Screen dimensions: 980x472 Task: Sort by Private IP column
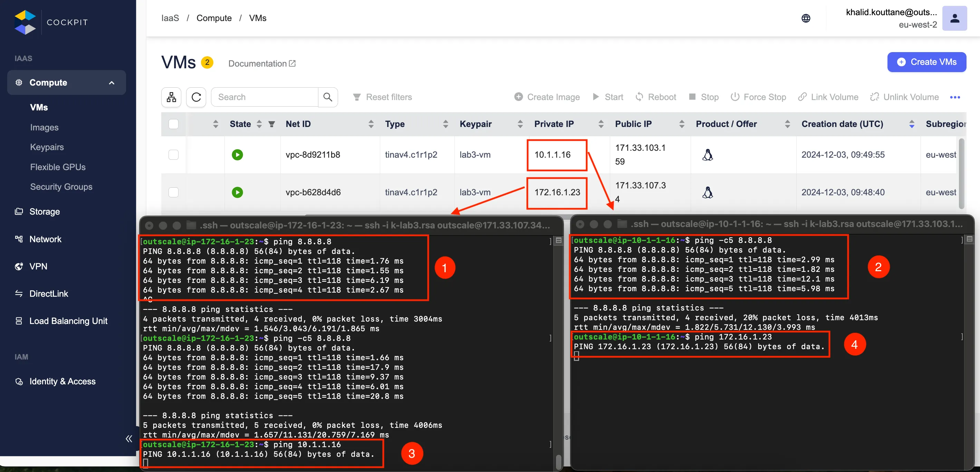[601, 124]
